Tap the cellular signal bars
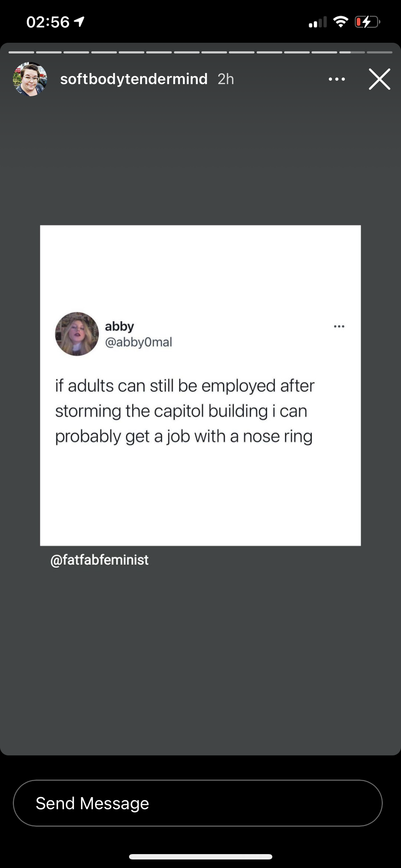Screen dimensions: 401x868 tap(318, 22)
